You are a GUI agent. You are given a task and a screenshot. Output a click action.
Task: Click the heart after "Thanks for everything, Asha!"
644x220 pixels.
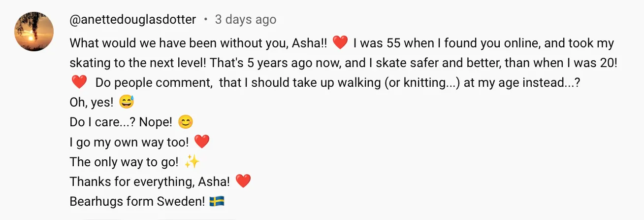[x=243, y=182]
